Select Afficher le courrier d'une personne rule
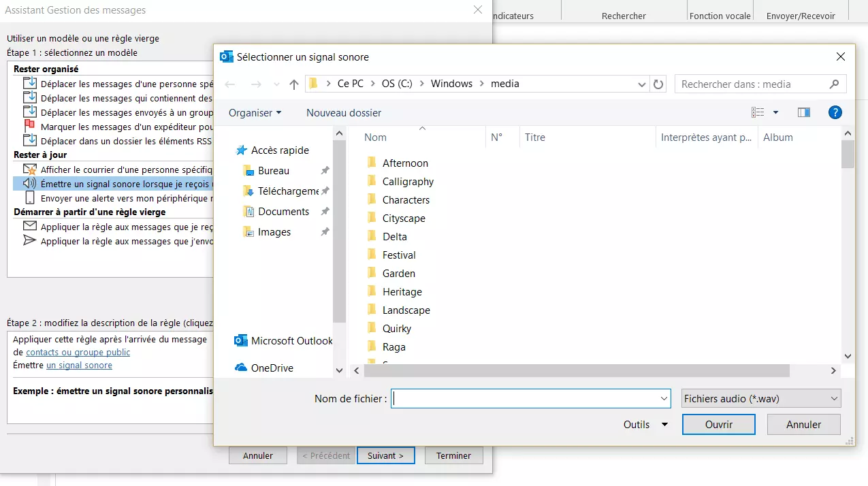The image size is (868, 486). coord(118,169)
